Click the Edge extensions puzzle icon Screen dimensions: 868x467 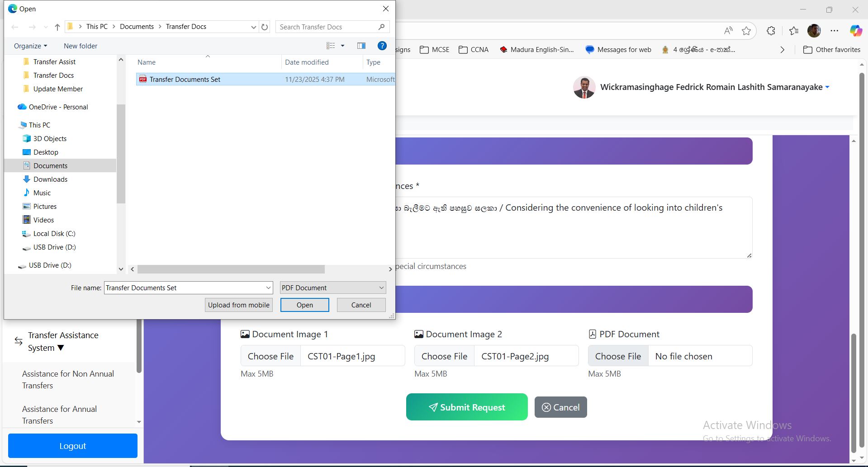[x=771, y=31]
